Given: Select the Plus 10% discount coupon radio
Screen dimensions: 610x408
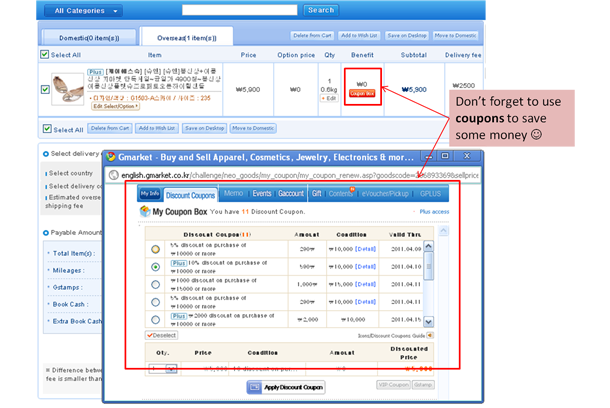Looking at the screenshot, I should 155,267.
